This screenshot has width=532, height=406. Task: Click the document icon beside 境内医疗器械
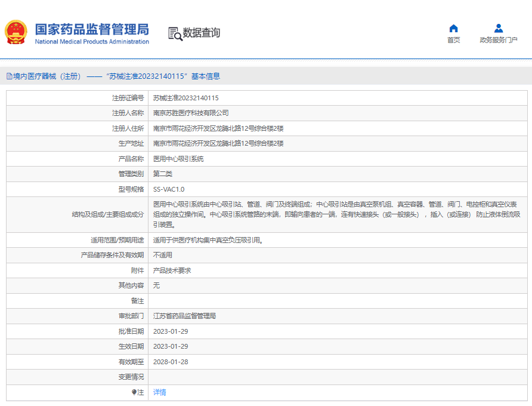(x=10, y=76)
